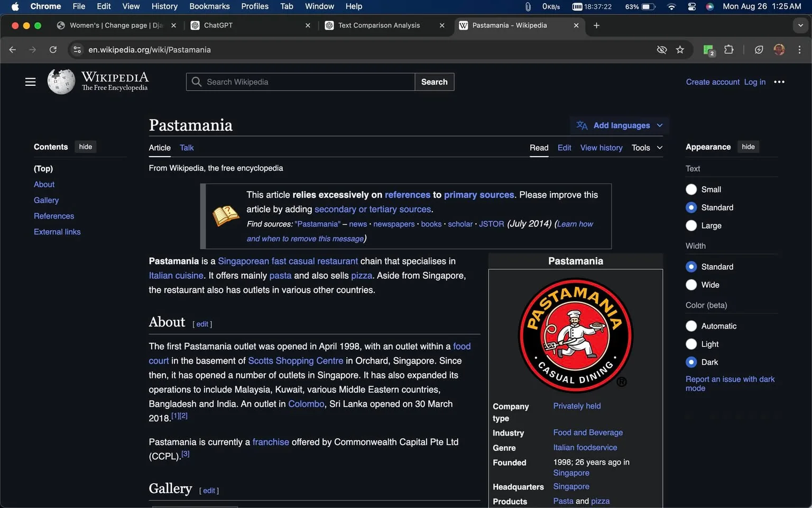
Task: Select Standard width option
Action: (x=691, y=266)
